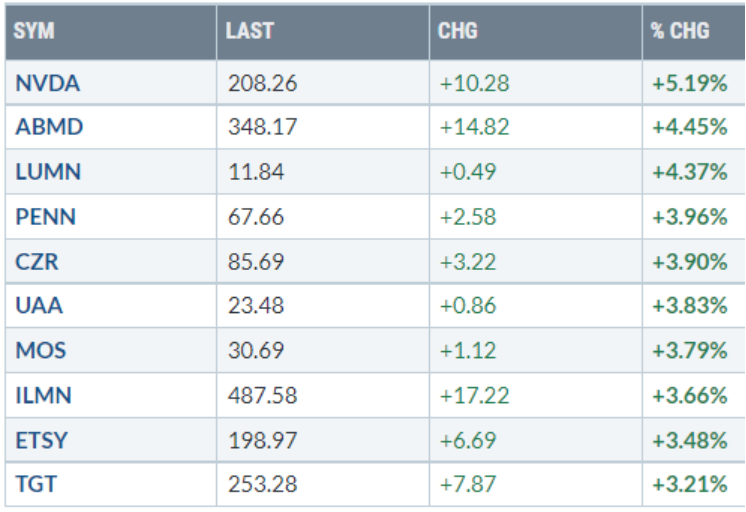Open the ETSY stock symbol link

tap(44, 440)
